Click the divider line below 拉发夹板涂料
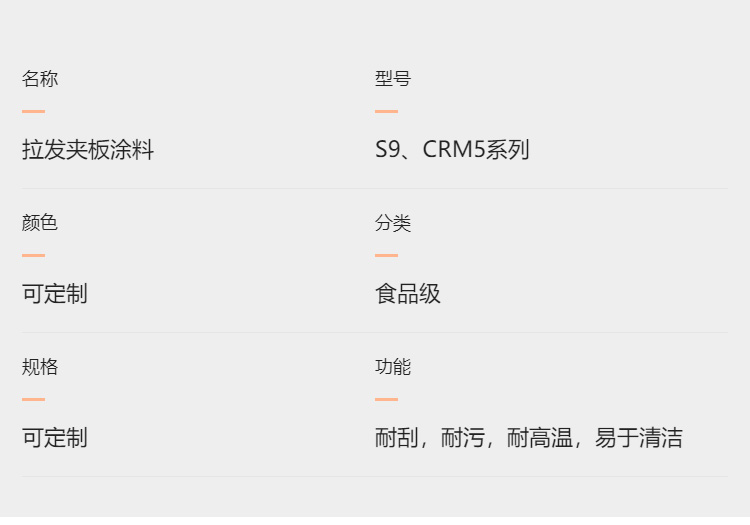Image resolution: width=750 pixels, height=525 pixels. point(375,188)
